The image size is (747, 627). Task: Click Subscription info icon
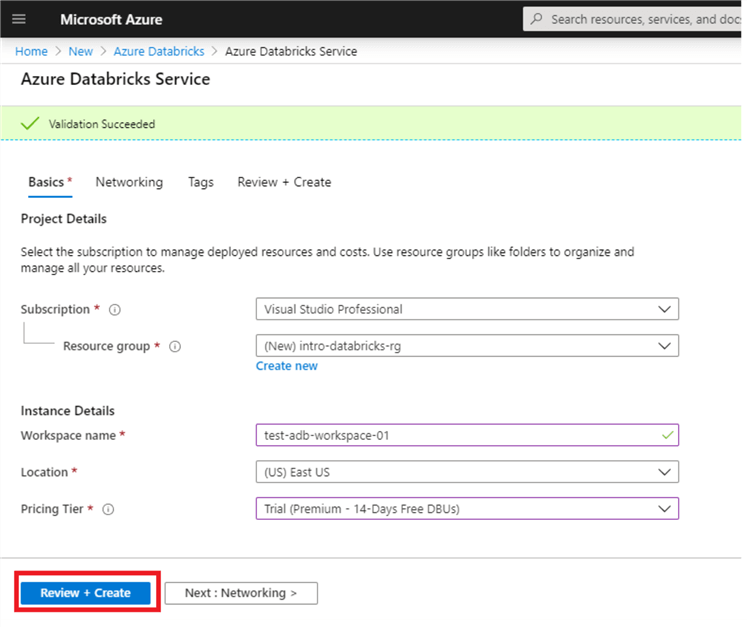[115, 310]
